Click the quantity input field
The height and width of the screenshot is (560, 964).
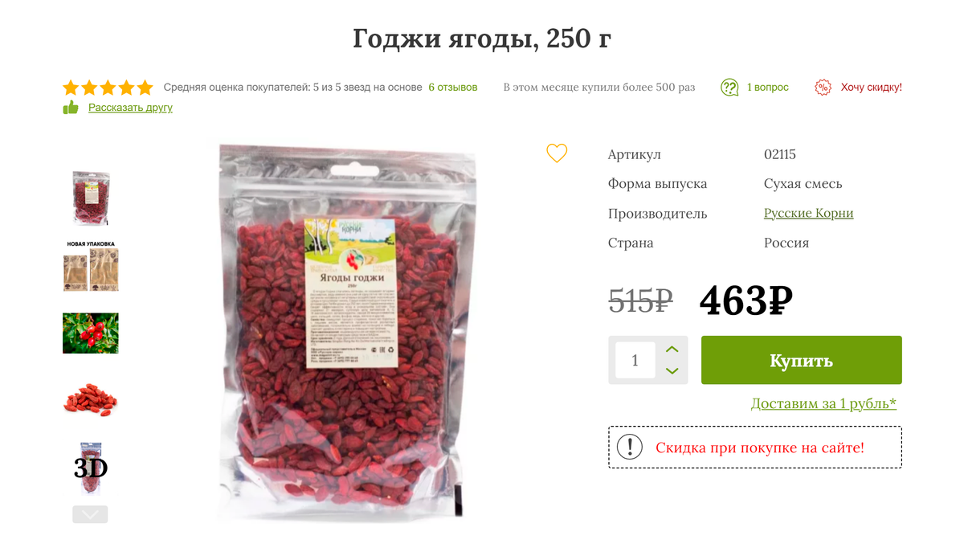coord(635,360)
